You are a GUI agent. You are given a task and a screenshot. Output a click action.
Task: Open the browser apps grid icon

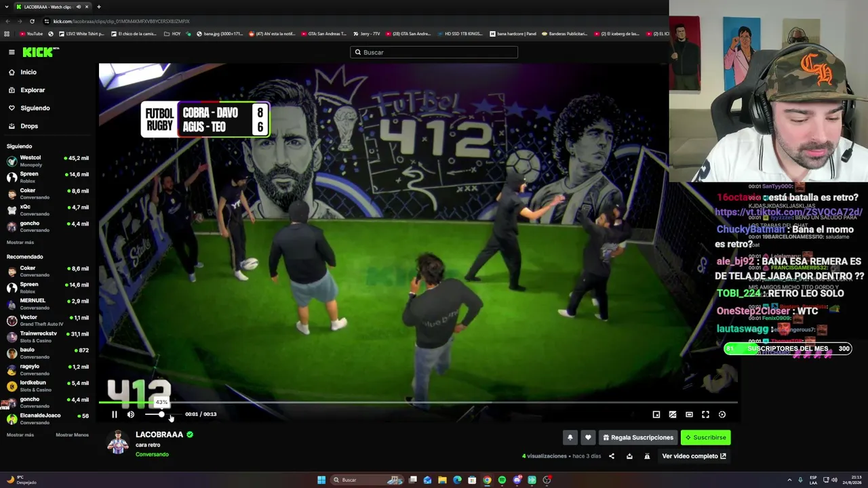[x=7, y=34]
